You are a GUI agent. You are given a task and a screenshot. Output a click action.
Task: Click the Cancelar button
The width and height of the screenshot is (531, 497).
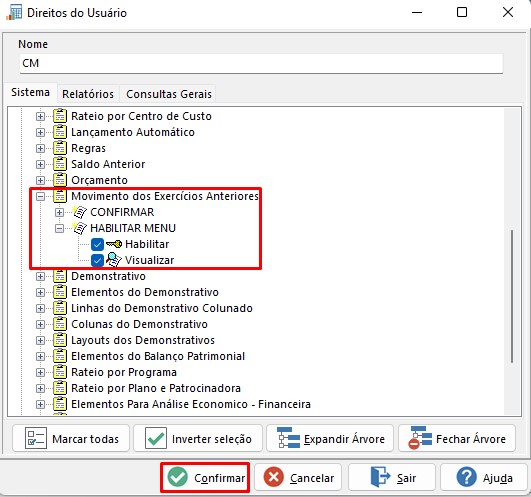pyautogui.click(x=298, y=477)
